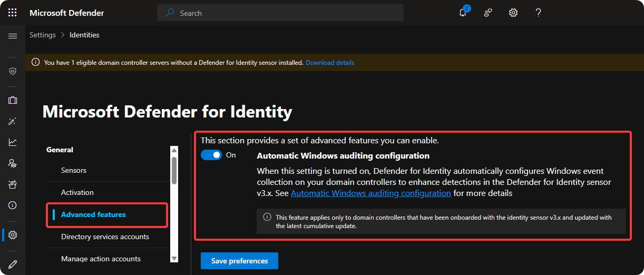Open the Download details link in banner

(x=330, y=63)
